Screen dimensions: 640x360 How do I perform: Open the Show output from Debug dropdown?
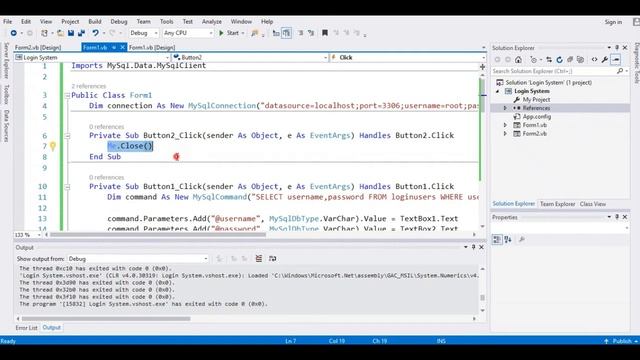(138, 259)
